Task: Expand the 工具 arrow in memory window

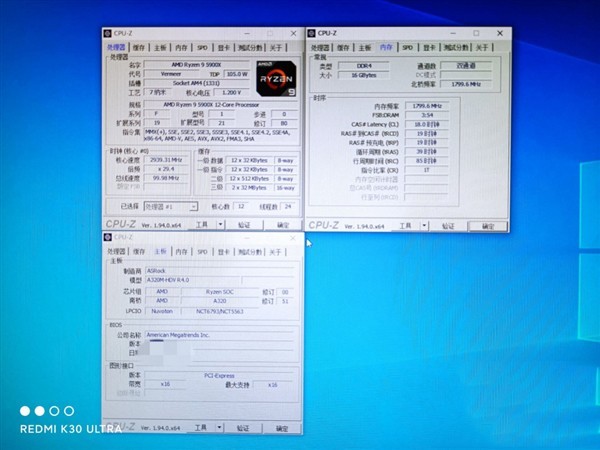Action: (x=424, y=225)
